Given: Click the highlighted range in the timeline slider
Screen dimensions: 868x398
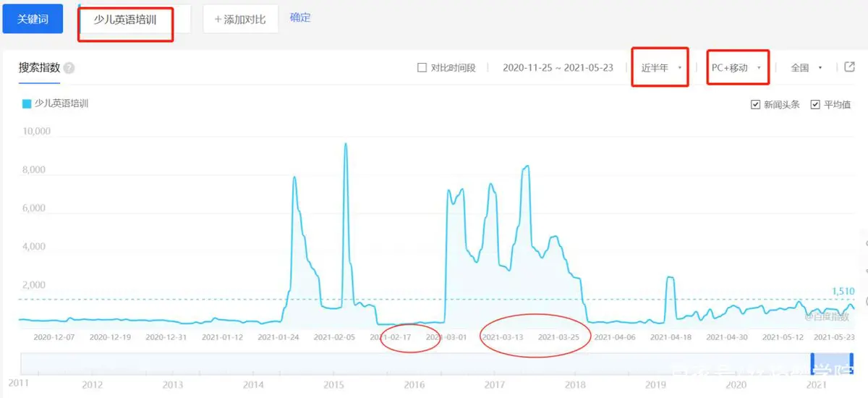Looking at the screenshot, I should (833, 363).
